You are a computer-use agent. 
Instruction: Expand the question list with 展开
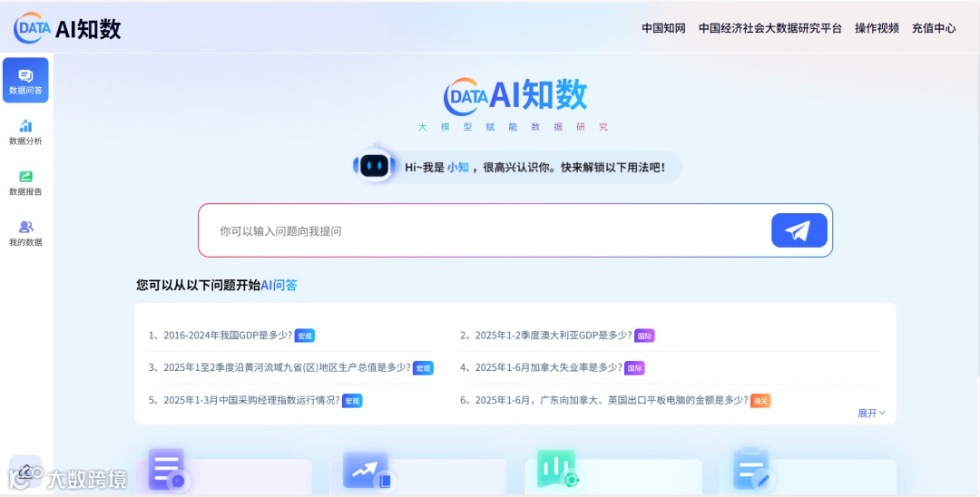point(871,414)
